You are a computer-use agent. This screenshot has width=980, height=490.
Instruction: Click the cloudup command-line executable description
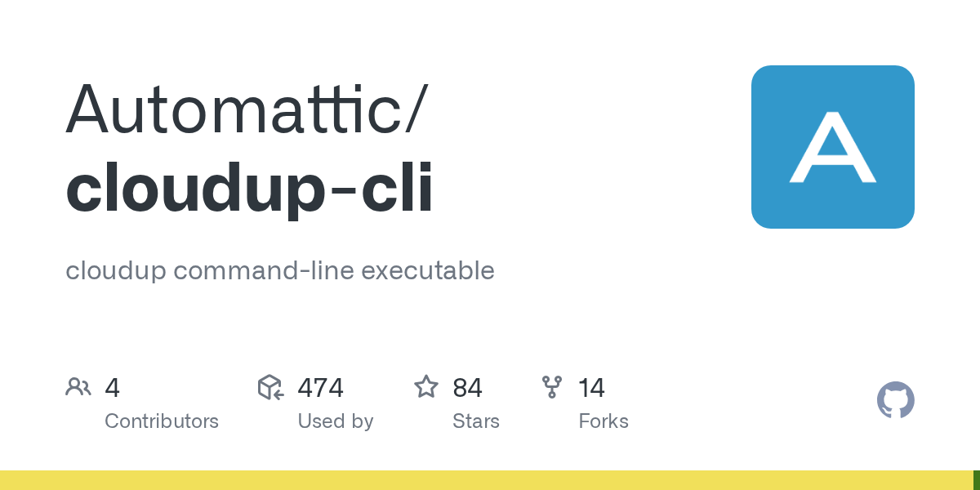point(280,270)
